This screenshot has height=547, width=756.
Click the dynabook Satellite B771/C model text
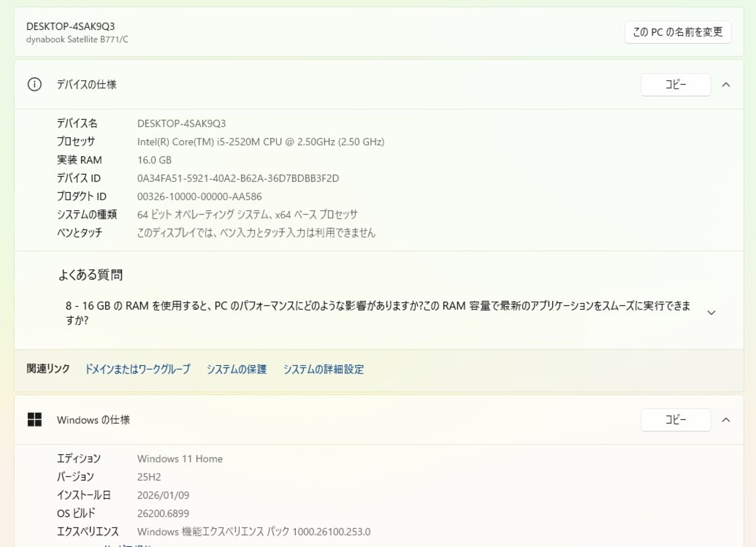(x=77, y=40)
